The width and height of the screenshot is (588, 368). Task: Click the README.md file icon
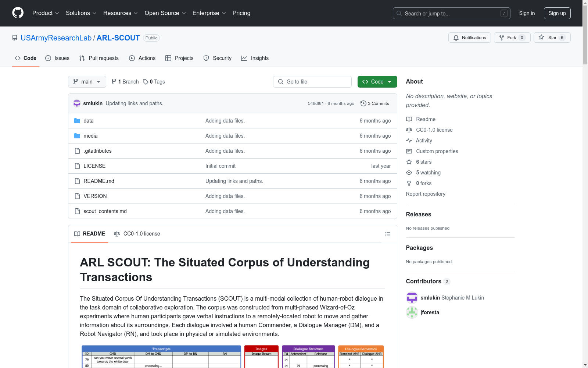pos(77,181)
